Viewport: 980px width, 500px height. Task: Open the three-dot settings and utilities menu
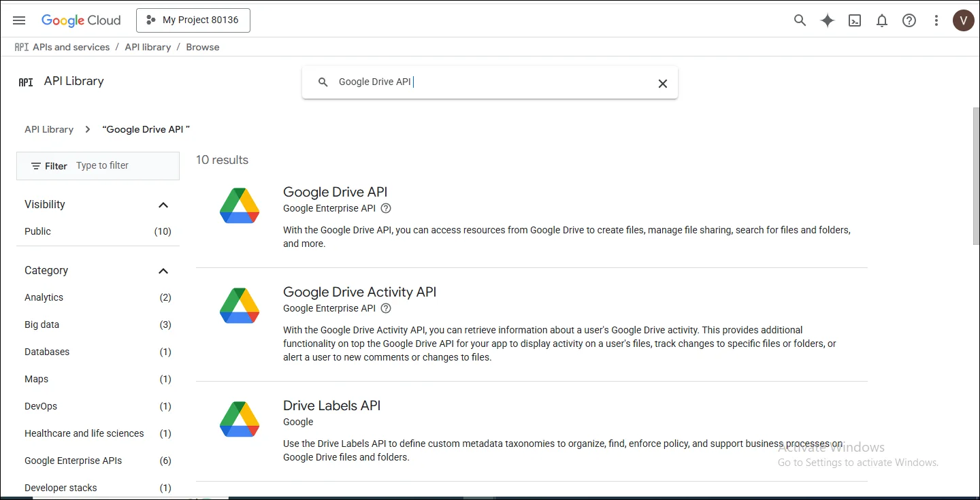coord(936,20)
